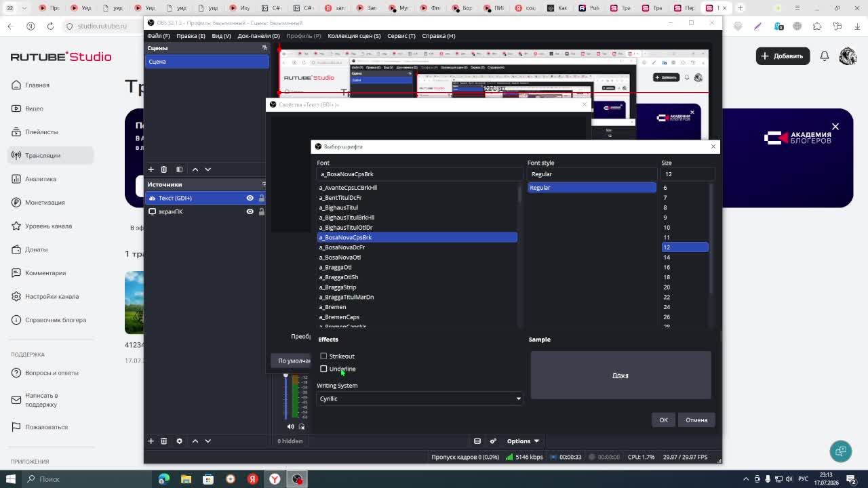Image resolution: width=868 pixels, height=488 pixels.
Task: Move the scene down with arrow
Action: pos(208,169)
